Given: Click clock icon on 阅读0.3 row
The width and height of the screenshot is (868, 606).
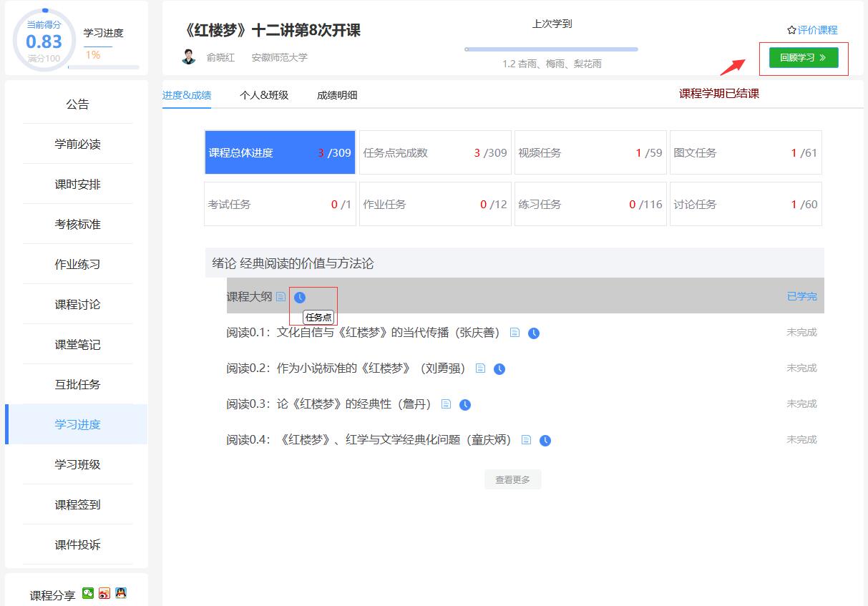Looking at the screenshot, I should [465, 404].
